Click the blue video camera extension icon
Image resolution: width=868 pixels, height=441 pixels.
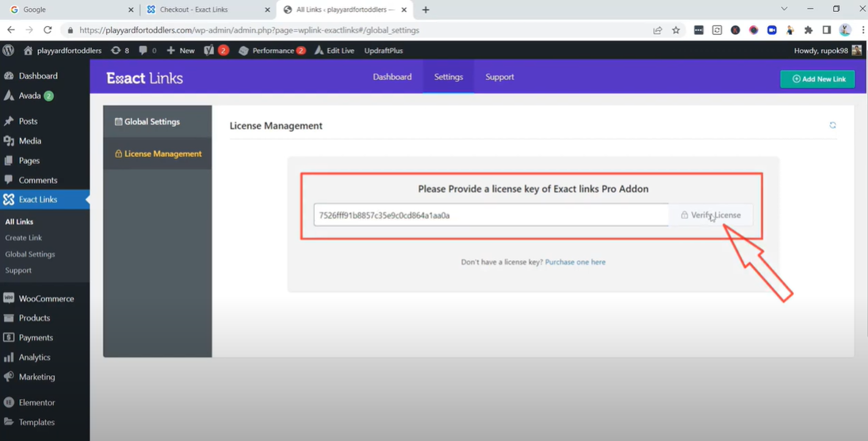[771, 30]
